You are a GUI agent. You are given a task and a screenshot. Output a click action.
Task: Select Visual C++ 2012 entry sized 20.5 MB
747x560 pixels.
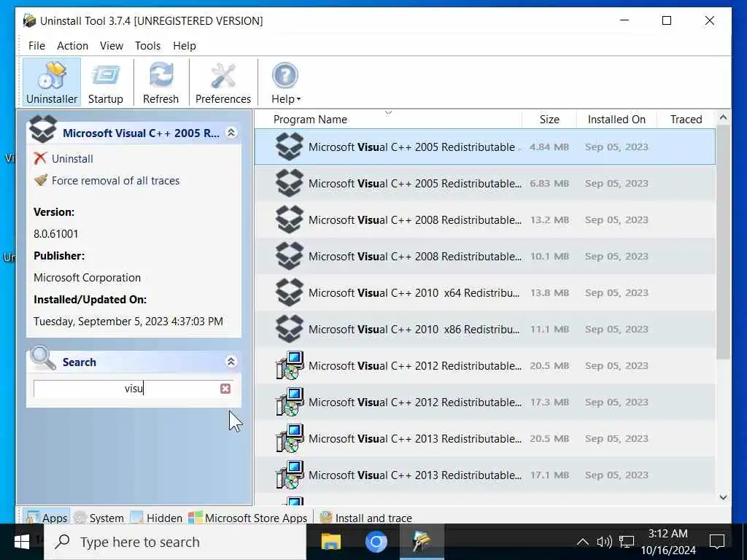click(x=485, y=365)
